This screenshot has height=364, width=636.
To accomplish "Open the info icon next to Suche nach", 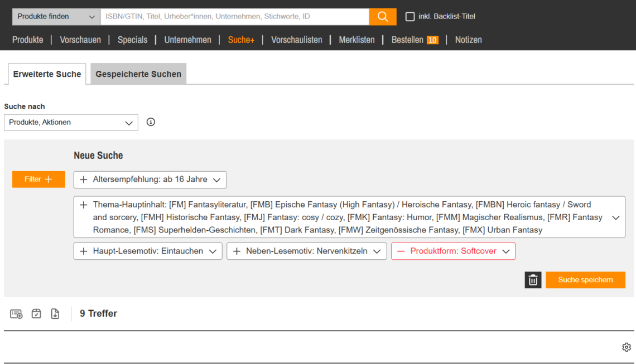I will [x=151, y=122].
